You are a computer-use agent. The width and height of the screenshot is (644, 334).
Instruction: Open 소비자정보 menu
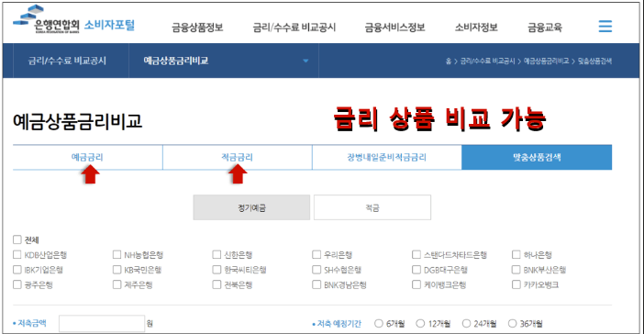476,28
